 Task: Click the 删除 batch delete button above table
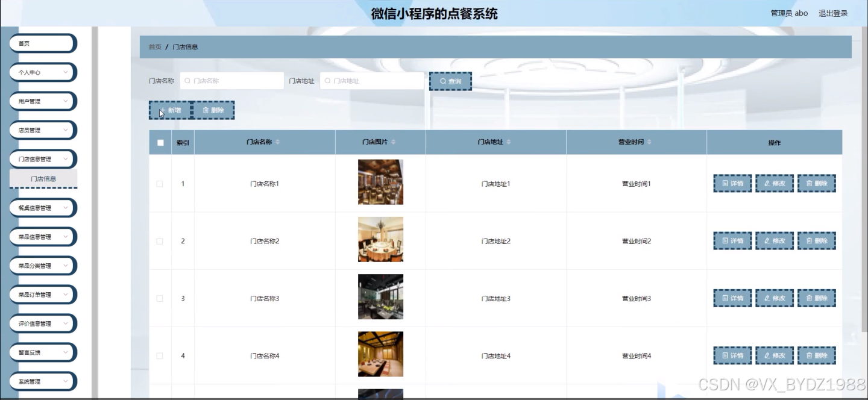point(213,110)
